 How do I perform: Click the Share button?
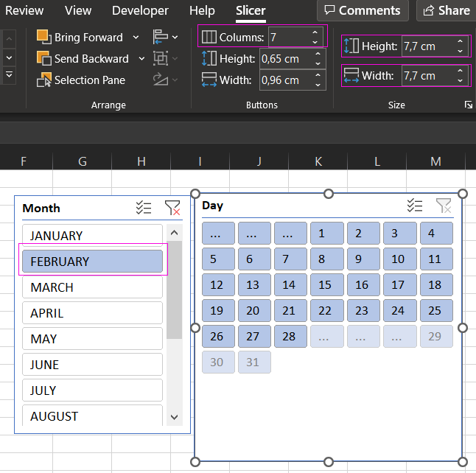pyautogui.click(x=447, y=10)
